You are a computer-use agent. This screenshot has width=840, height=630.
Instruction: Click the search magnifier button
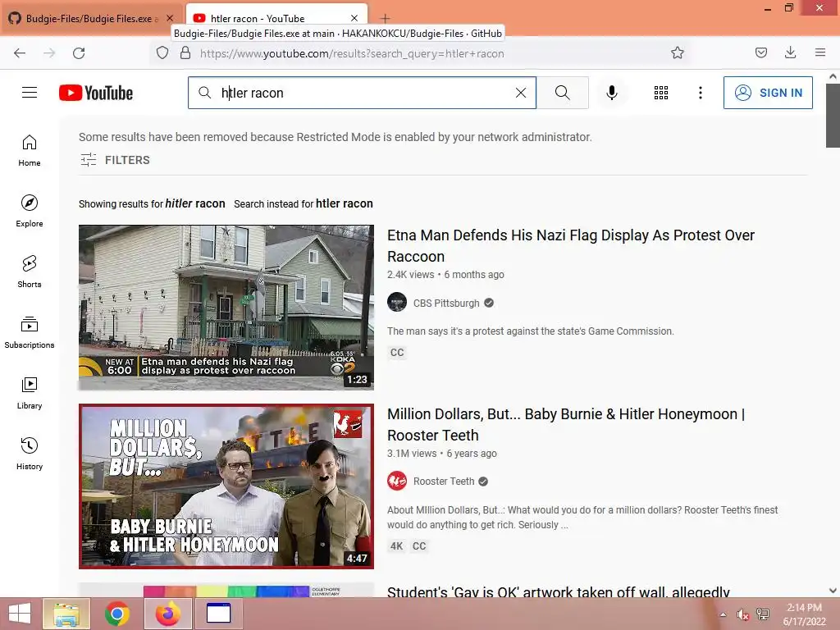coord(563,93)
